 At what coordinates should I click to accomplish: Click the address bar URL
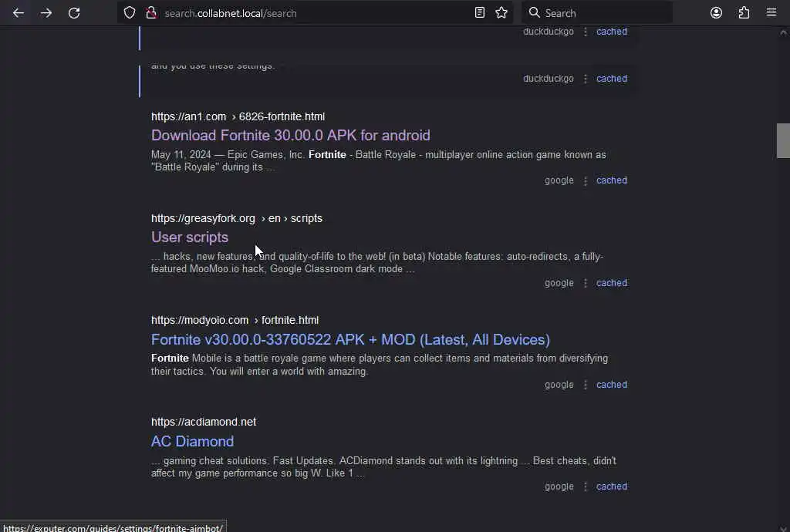tap(231, 14)
